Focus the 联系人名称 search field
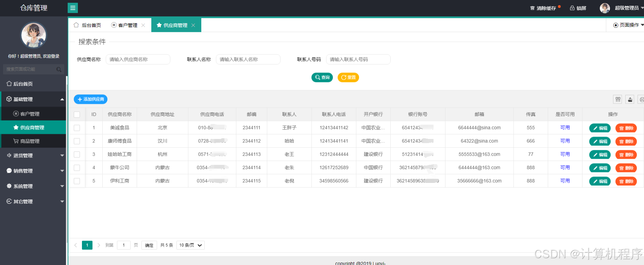Viewport: 644px width, 265px height. coord(248,59)
